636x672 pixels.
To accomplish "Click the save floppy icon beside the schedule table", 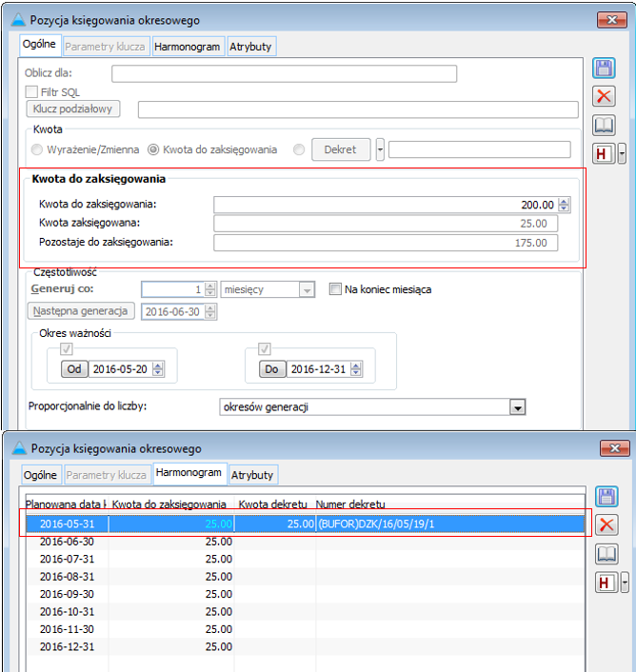I will point(604,496).
